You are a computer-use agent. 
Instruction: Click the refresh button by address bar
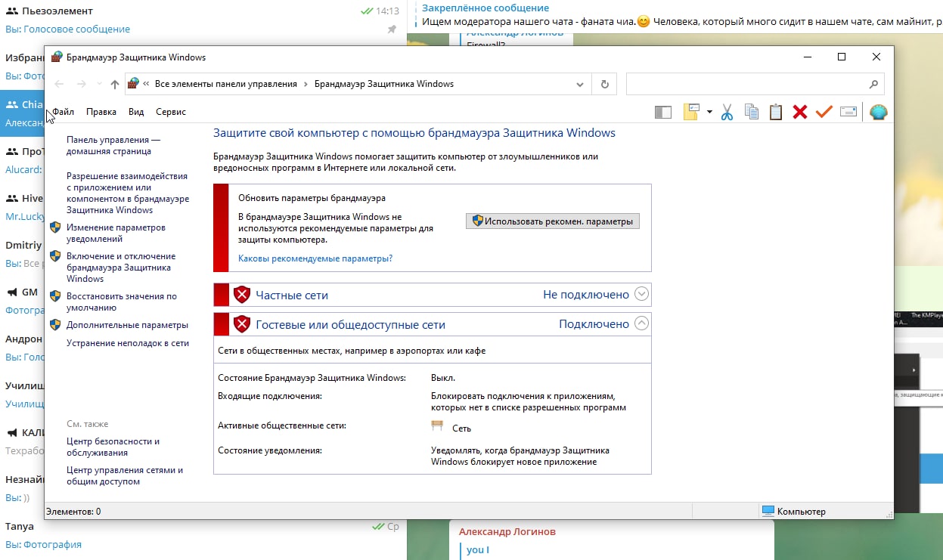605,84
